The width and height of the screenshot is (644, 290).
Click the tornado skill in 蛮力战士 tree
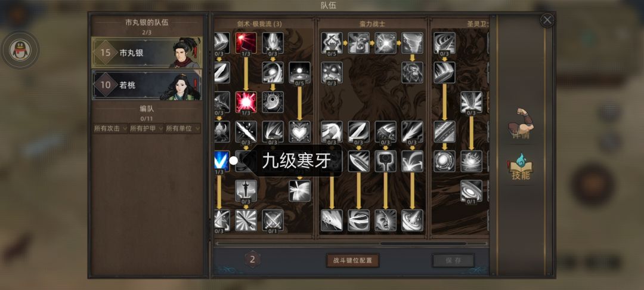(x=412, y=43)
